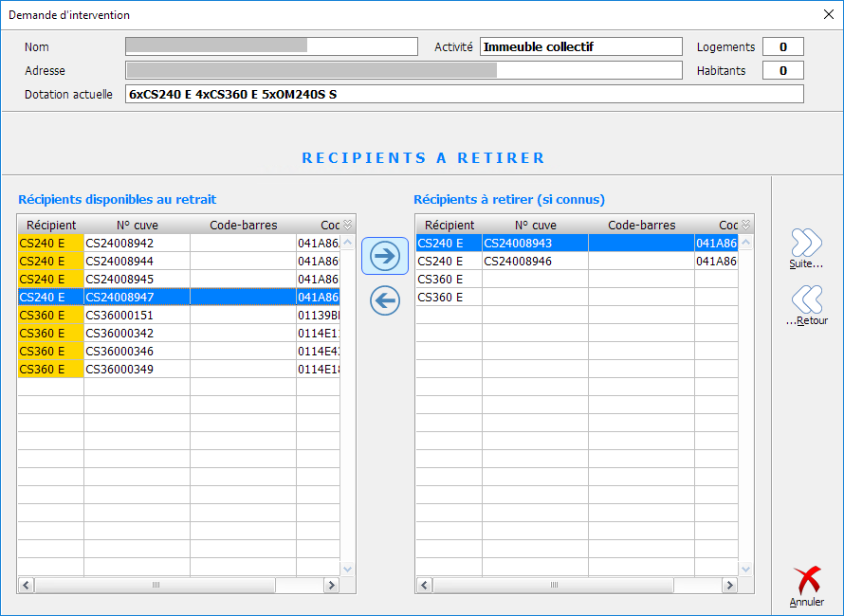Click the Suite forward icon
The height and width of the screenshot is (616, 844).
[x=806, y=245]
